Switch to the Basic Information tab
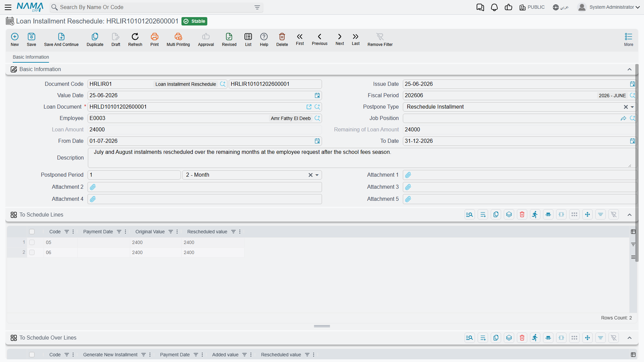Viewport: 644px width, 362px height. [31, 57]
